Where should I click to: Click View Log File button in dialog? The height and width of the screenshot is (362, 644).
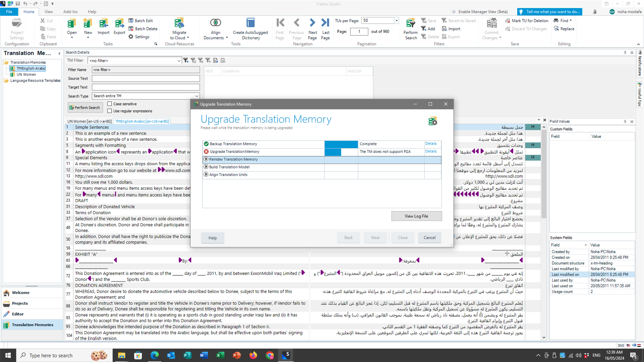[x=416, y=216]
